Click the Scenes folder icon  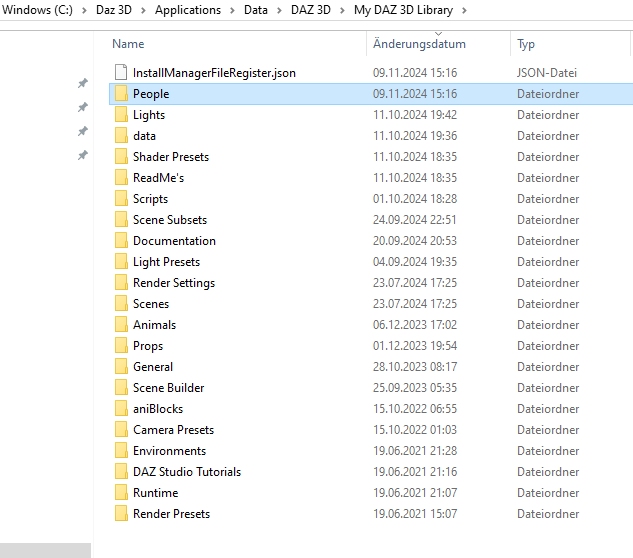121,304
